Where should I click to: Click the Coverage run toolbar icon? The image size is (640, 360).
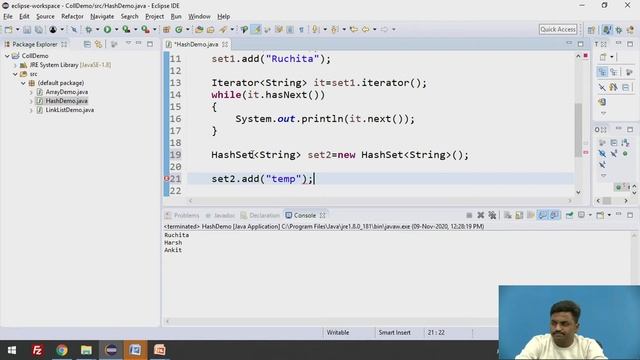[126, 29]
